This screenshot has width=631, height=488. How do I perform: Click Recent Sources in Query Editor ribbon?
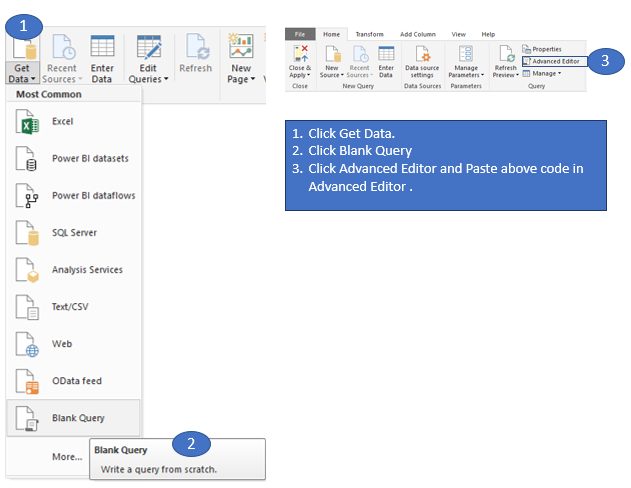359,62
